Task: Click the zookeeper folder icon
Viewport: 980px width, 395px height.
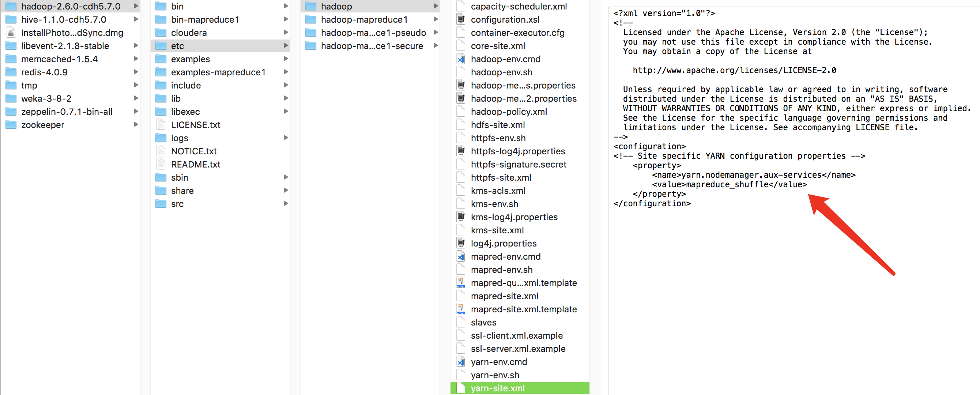Action: tap(11, 125)
